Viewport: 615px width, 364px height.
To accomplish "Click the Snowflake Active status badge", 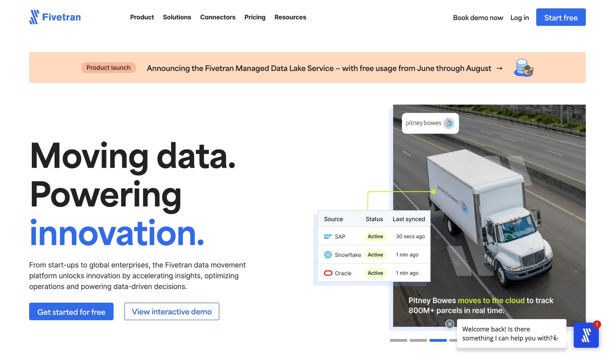I will point(375,255).
